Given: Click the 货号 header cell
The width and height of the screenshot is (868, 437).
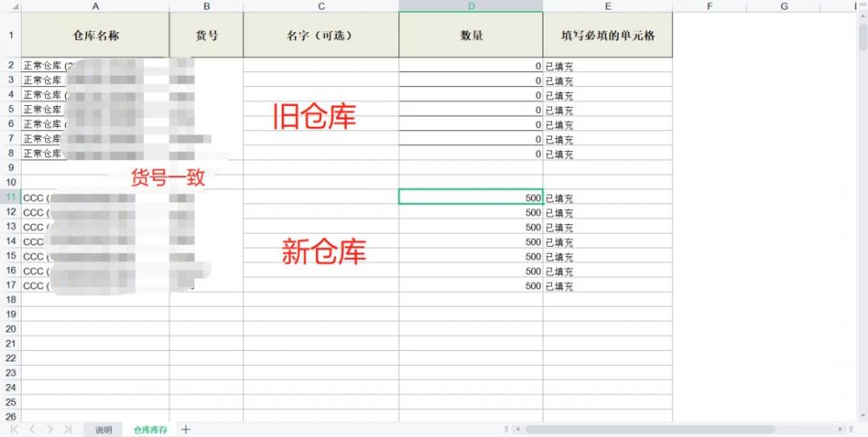Looking at the screenshot, I should pyautogui.click(x=207, y=35).
